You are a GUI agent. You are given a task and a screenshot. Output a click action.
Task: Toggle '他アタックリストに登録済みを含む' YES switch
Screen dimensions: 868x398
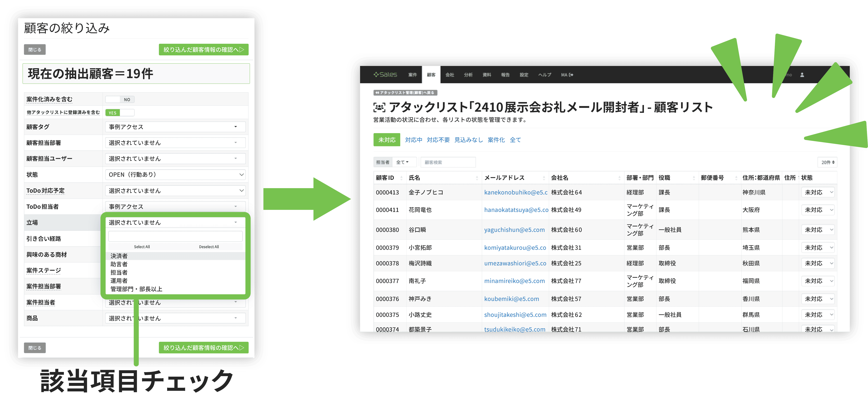(x=120, y=112)
